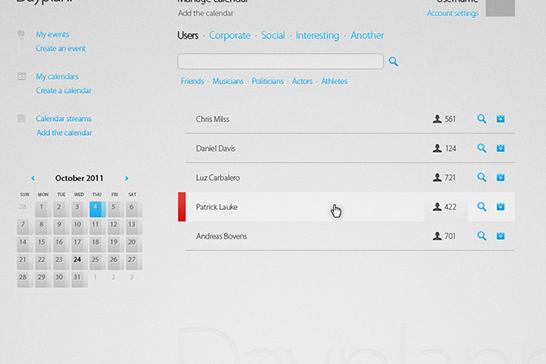The image size is (546, 364).
Task: View Andreas Bovens calendar with magnifier icon
Action: (x=482, y=236)
